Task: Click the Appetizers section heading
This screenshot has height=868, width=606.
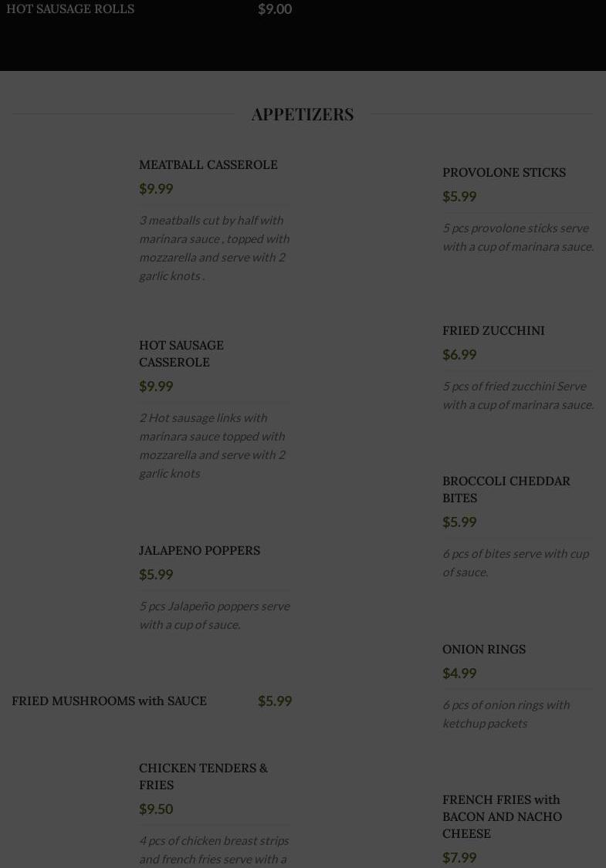Action: coord(303,114)
